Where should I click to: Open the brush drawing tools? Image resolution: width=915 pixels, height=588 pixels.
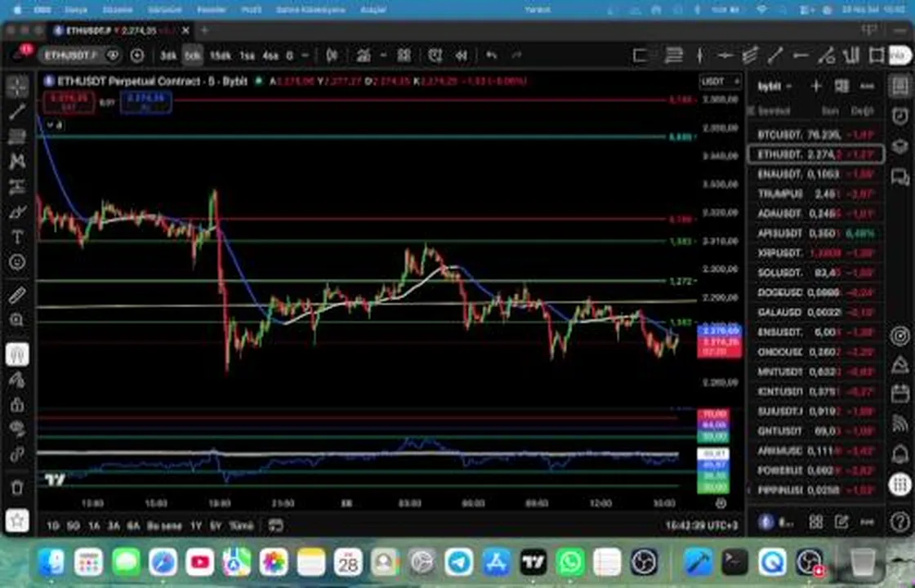pos(17,212)
